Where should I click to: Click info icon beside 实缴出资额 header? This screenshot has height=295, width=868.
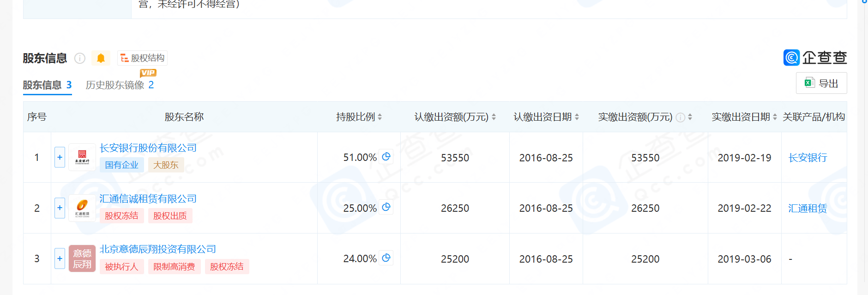(x=681, y=117)
